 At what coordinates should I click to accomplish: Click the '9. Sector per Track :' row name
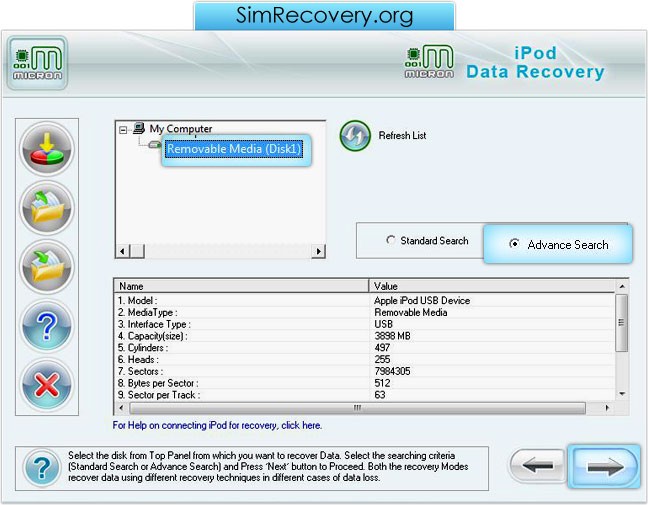159,395
